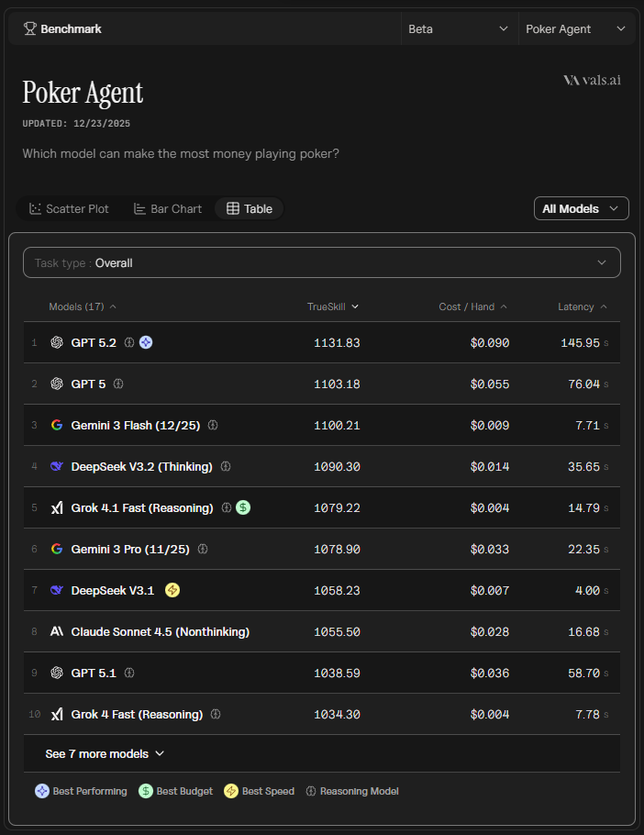Open the Task type Overall dropdown

click(321, 262)
